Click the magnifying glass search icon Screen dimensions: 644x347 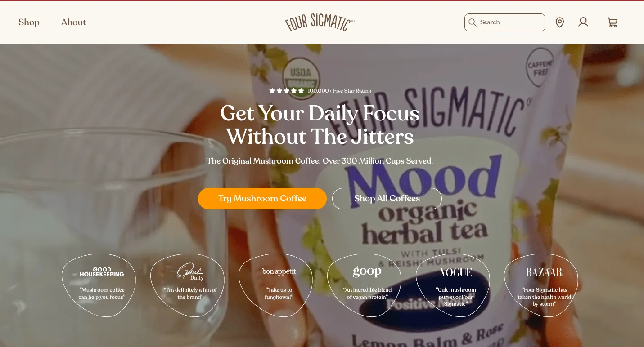(472, 22)
